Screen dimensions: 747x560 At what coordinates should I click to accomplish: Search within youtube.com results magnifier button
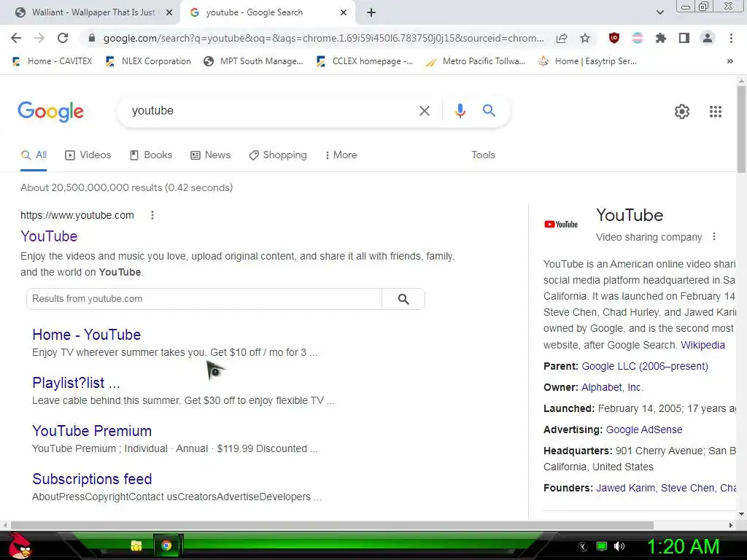[403, 299]
